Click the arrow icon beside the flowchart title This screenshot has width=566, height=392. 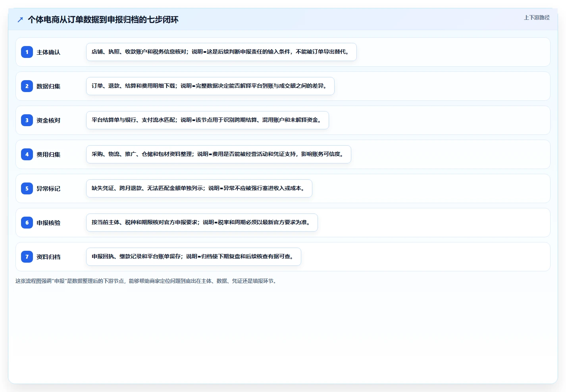pos(20,19)
